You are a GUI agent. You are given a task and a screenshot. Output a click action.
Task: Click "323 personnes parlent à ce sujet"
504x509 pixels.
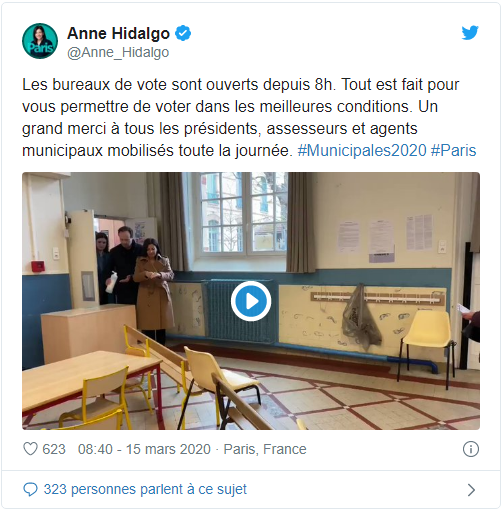coord(145,489)
